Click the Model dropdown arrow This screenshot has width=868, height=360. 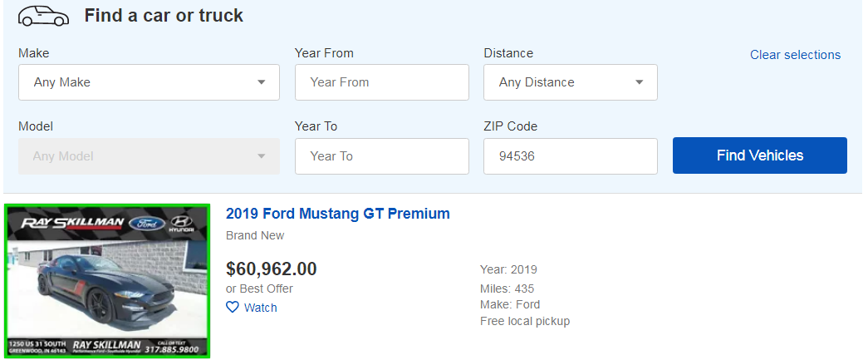[x=262, y=156]
